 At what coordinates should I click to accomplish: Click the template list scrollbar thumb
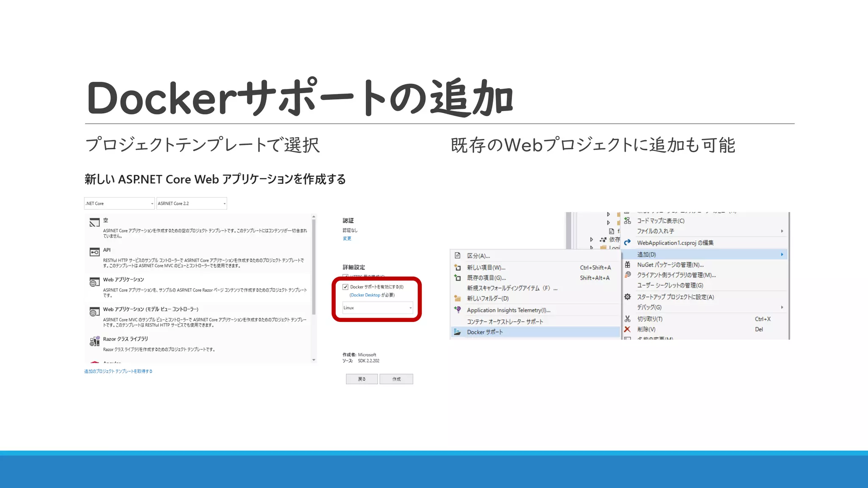[314, 268]
